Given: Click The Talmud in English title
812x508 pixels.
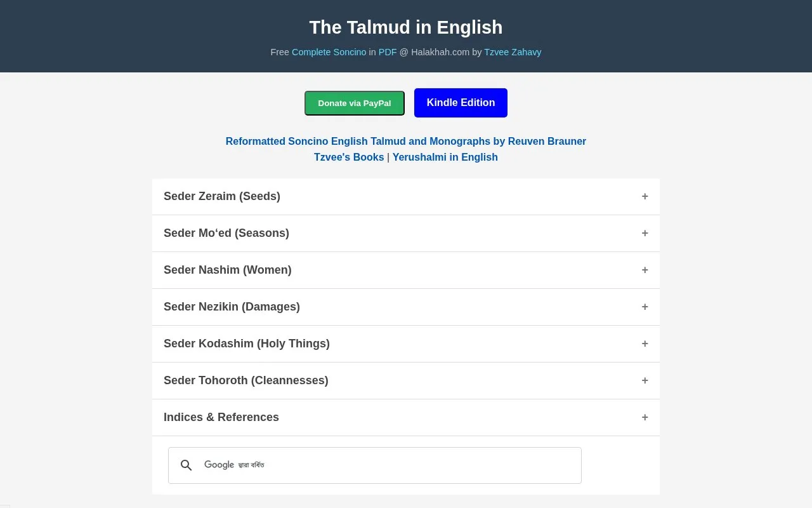Looking at the screenshot, I should coord(406,27).
